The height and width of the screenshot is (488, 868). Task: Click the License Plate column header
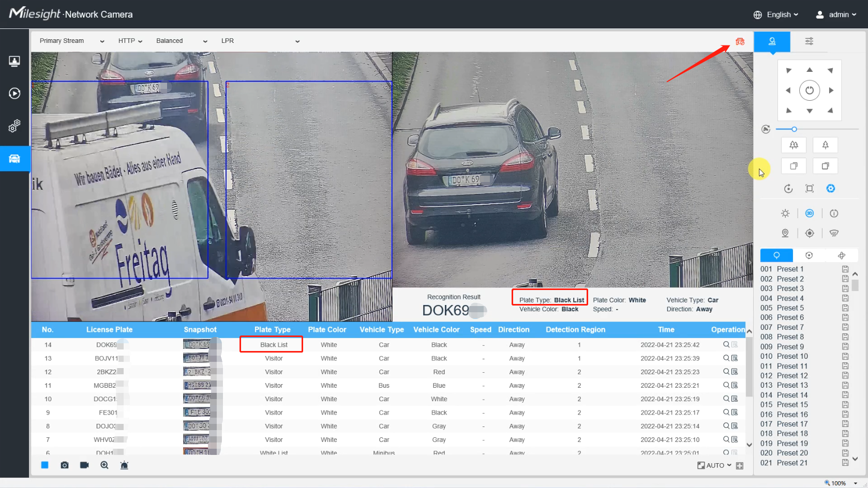[109, 329]
